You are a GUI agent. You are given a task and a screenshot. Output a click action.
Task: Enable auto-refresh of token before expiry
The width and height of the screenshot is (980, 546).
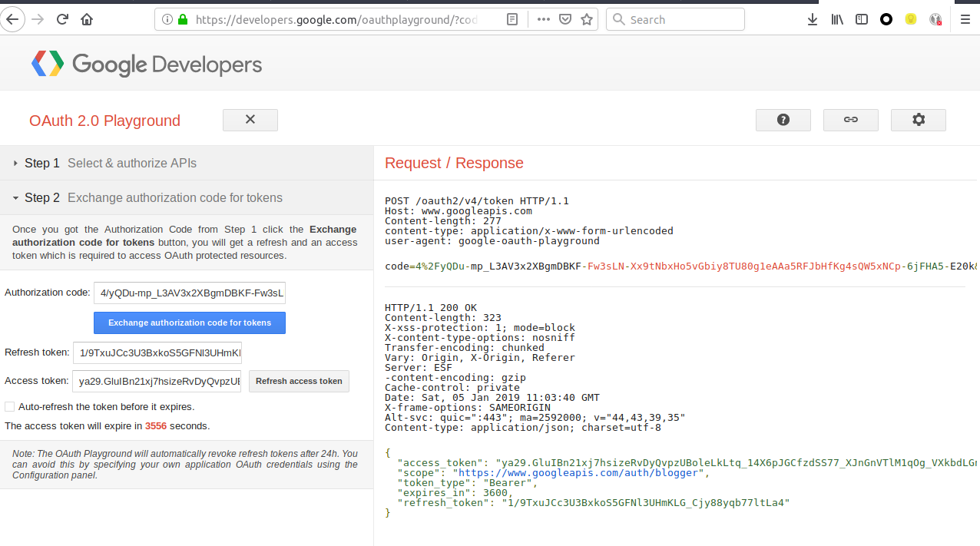(x=9, y=406)
